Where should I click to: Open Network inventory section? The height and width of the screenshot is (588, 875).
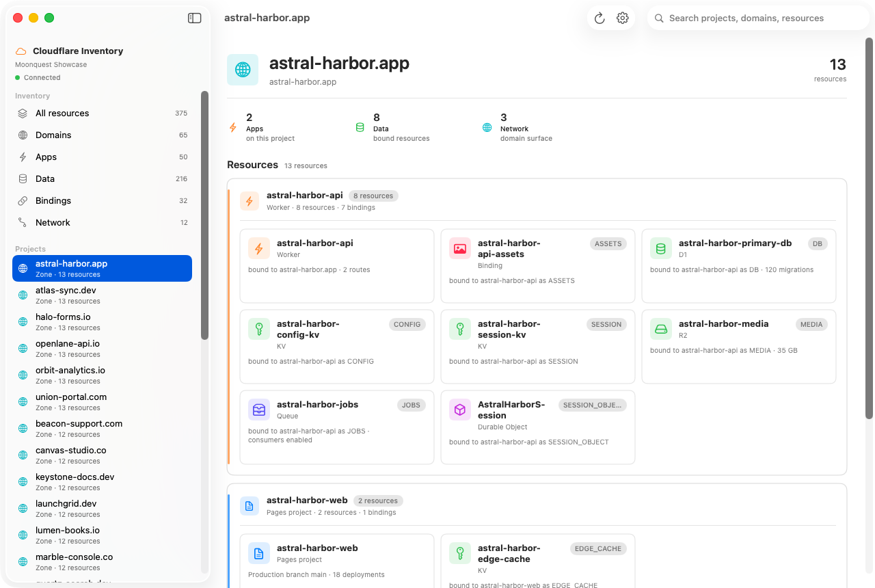pos(103,223)
